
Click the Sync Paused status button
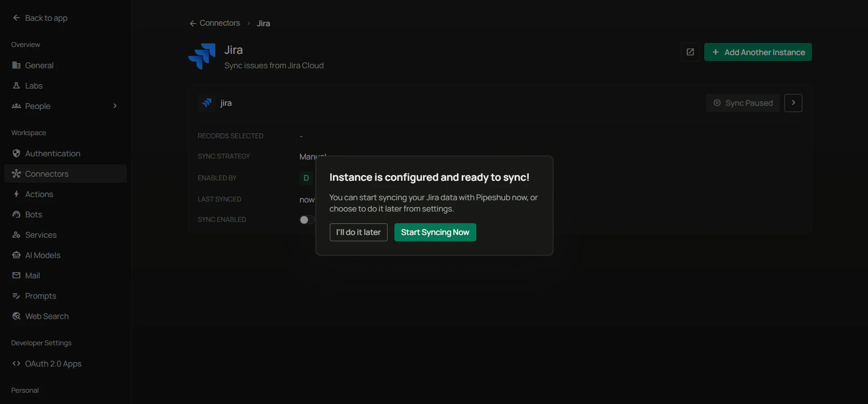pos(743,103)
